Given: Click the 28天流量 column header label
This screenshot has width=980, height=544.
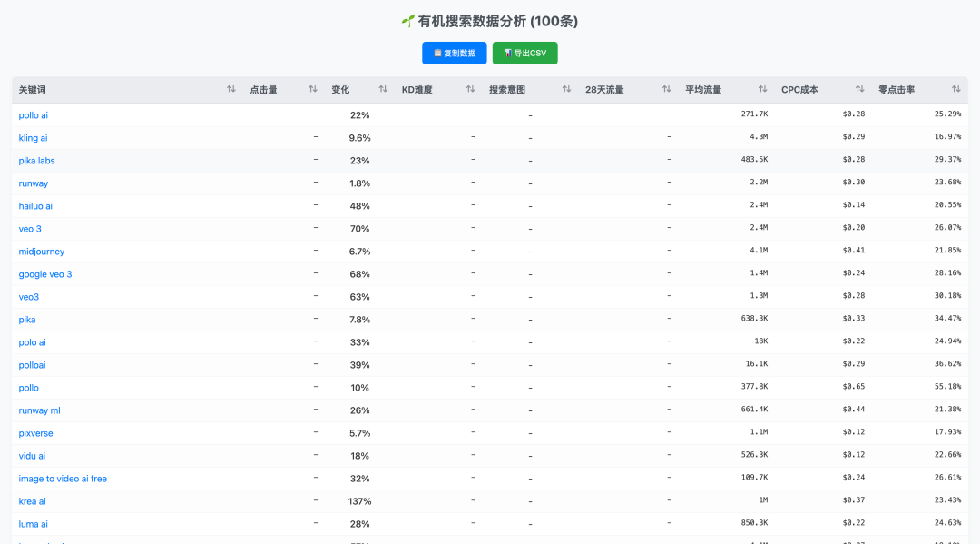Looking at the screenshot, I should [604, 89].
